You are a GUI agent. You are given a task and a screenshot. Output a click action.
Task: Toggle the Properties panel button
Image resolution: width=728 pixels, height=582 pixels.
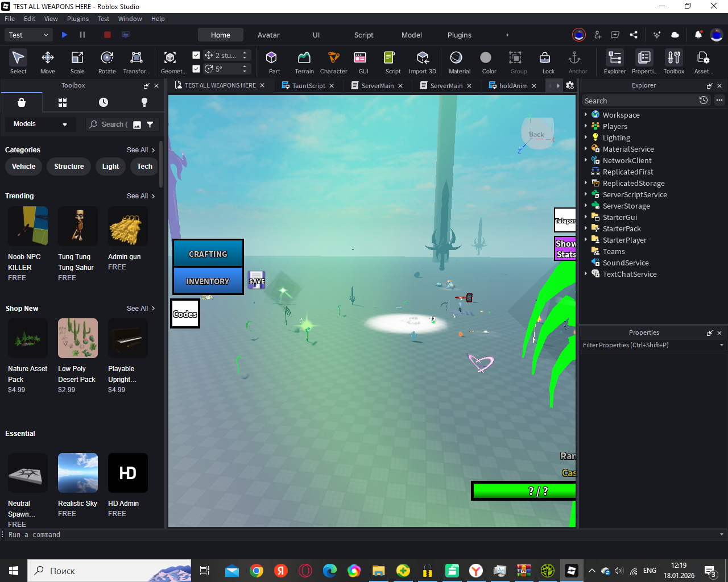[x=644, y=62]
